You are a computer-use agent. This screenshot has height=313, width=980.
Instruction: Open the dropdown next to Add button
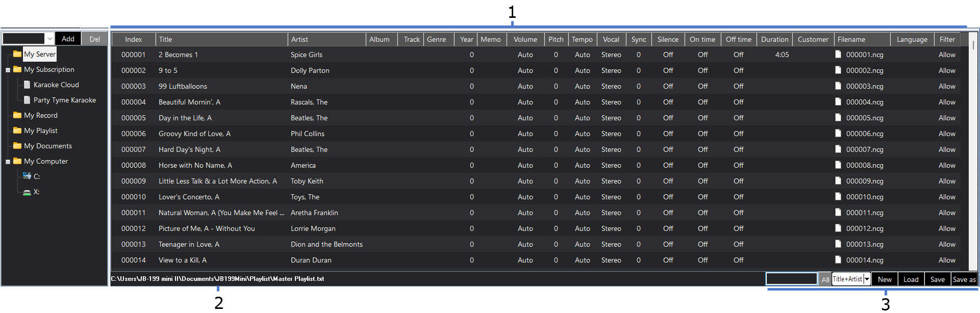tap(49, 39)
